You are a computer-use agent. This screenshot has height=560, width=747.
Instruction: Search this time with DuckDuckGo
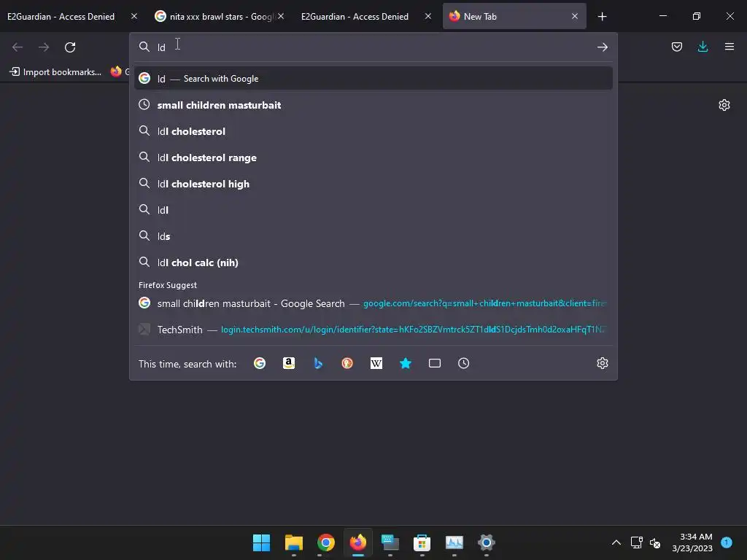pyautogui.click(x=347, y=363)
